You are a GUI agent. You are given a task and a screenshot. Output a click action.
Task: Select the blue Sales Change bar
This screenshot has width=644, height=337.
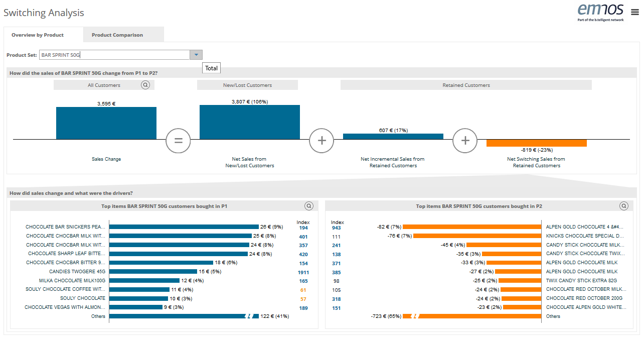coord(106,123)
